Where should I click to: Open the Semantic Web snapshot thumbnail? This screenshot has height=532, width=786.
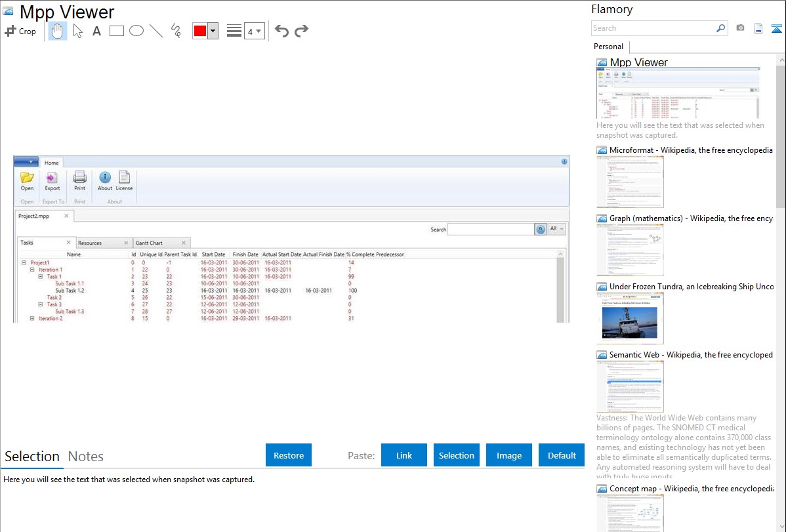(x=630, y=386)
